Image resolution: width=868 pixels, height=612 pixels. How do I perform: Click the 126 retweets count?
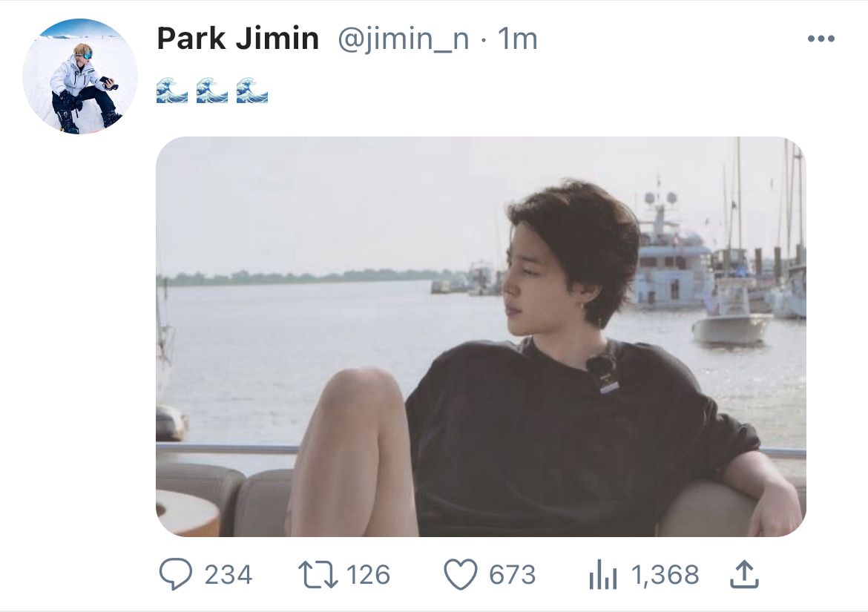[x=368, y=575]
